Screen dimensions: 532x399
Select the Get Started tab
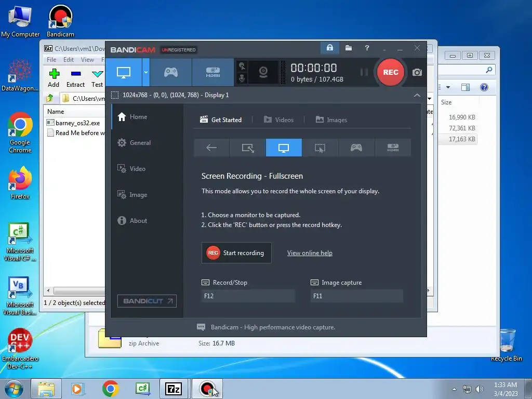coord(221,120)
